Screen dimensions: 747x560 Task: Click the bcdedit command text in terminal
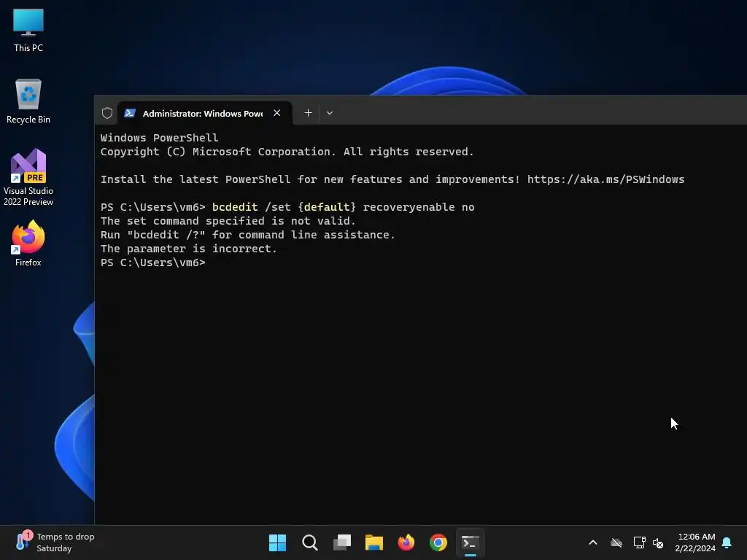[235, 207]
